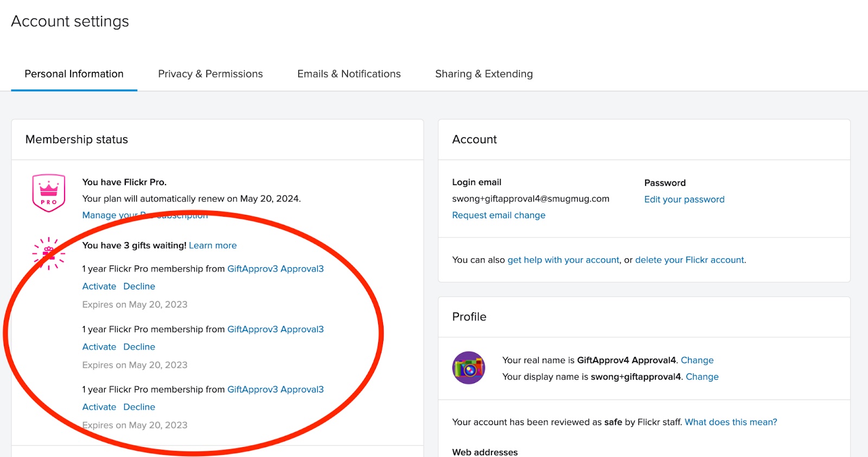Open GiftApprov3 Approval3 link in third gift
868x457 pixels.
tap(276, 389)
